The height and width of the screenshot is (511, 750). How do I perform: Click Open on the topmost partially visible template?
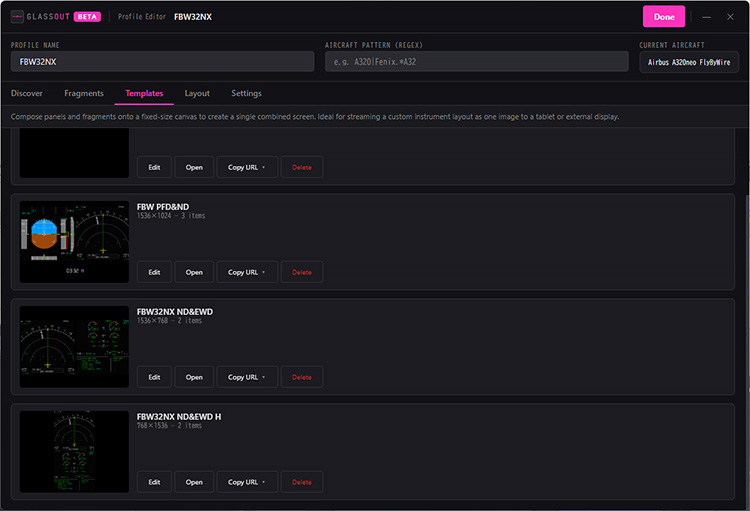point(194,167)
